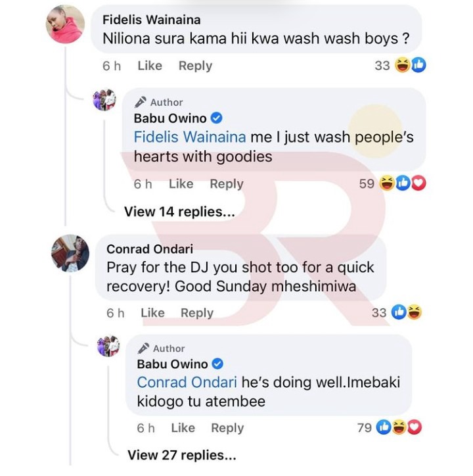473x476 pixels.
Task: Click the verified badge on Babu Owino's first reply
Action: 217,118
